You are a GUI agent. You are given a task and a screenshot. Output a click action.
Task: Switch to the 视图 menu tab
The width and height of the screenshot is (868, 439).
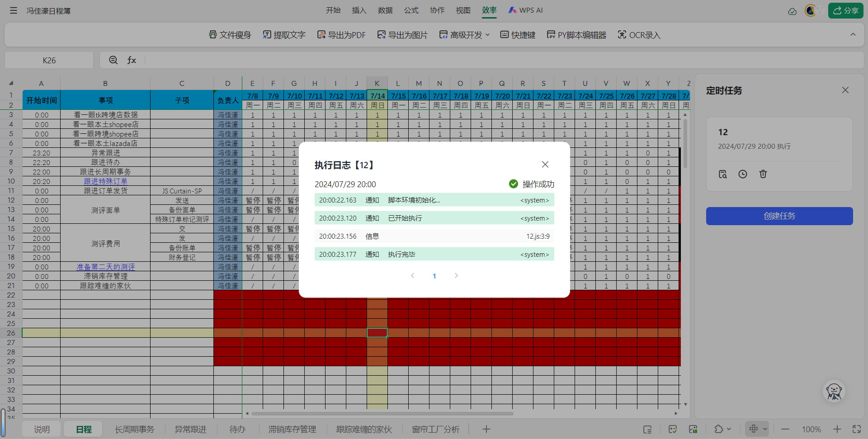[x=463, y=10]
